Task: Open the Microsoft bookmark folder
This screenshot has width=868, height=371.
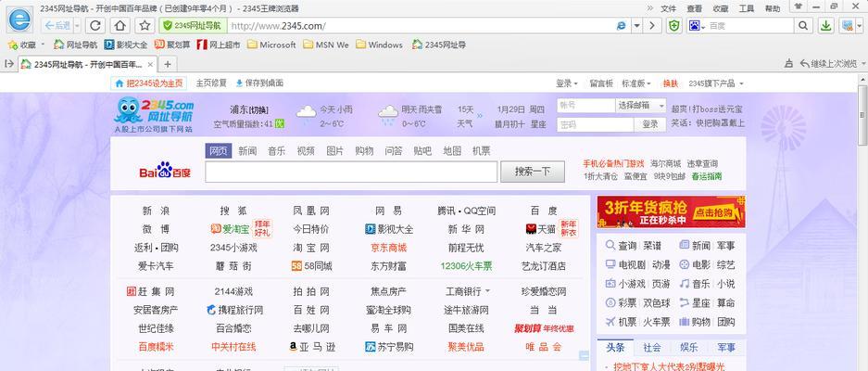Action: point(271,45)
